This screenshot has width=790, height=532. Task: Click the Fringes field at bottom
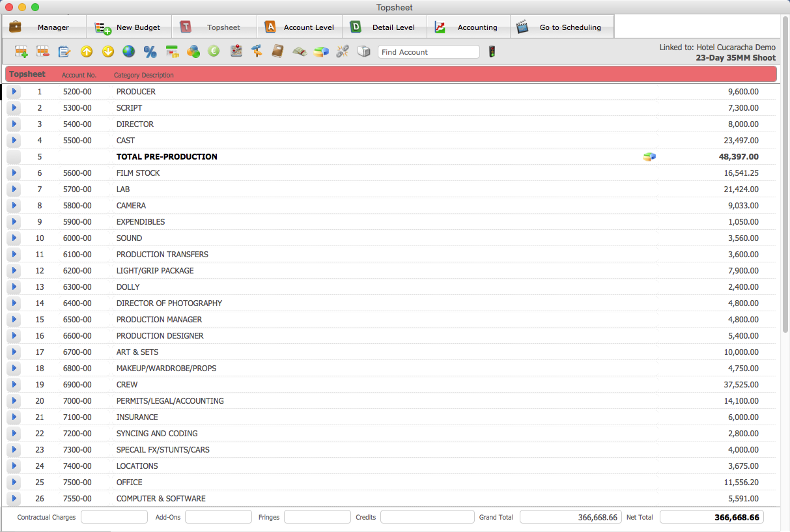(x=317, y=517)
